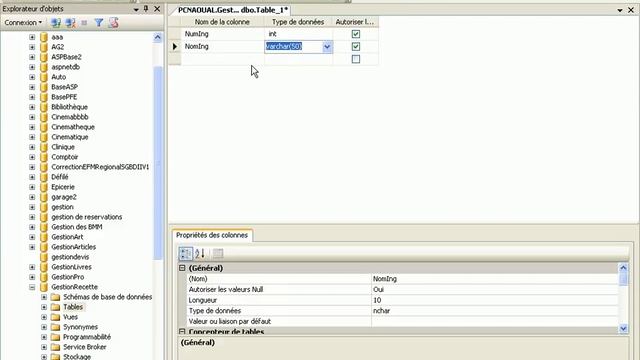Select the Propriétés des colonnes tab
The width and height of the screenshot is (640, 360).
212,235
